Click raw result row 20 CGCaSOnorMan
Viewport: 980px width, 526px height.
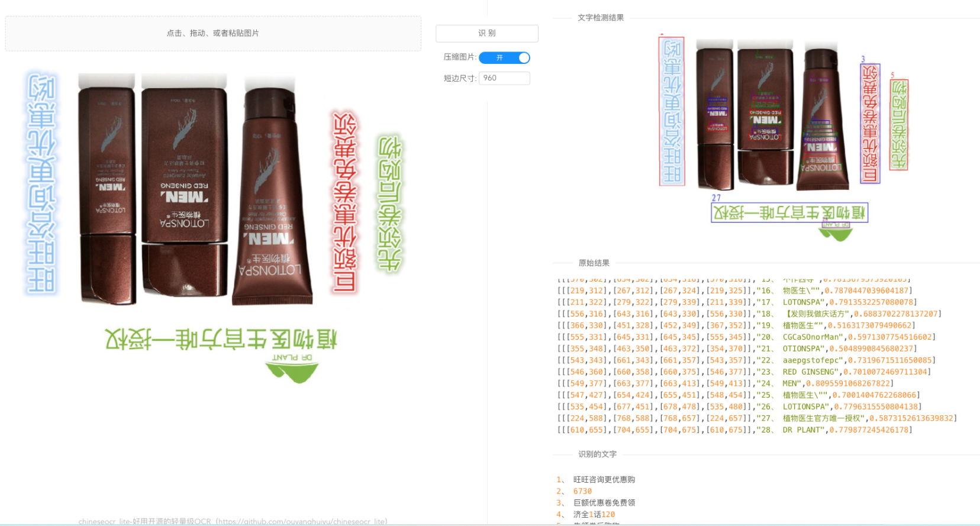tap(746, 337)
